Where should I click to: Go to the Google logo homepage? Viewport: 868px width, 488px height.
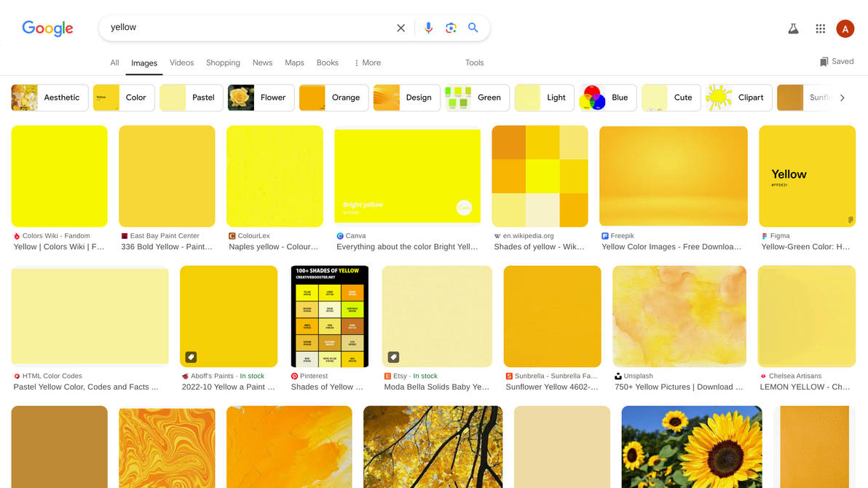(47, 28)
